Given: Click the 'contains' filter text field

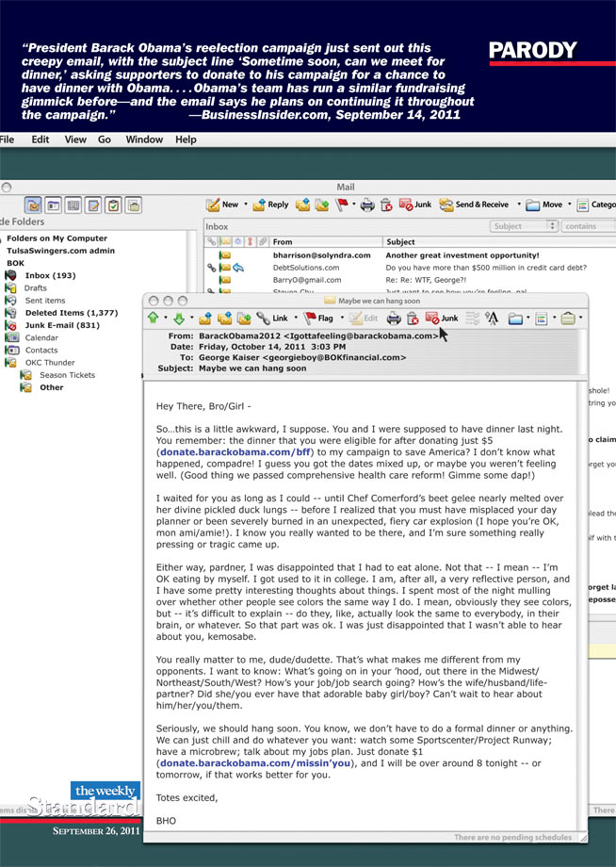Looking at the screenshot, I should click(588, 226).
